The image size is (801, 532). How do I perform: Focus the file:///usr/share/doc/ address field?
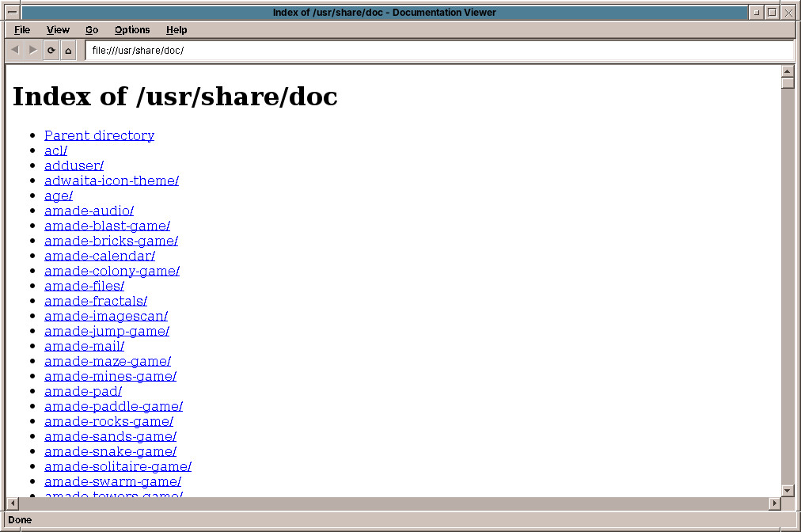439,50
